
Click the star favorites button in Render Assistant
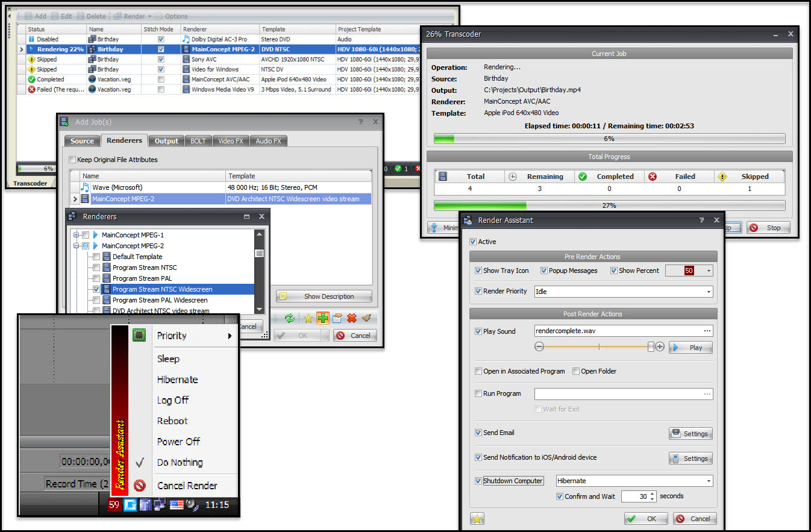(x=477, y=519)
